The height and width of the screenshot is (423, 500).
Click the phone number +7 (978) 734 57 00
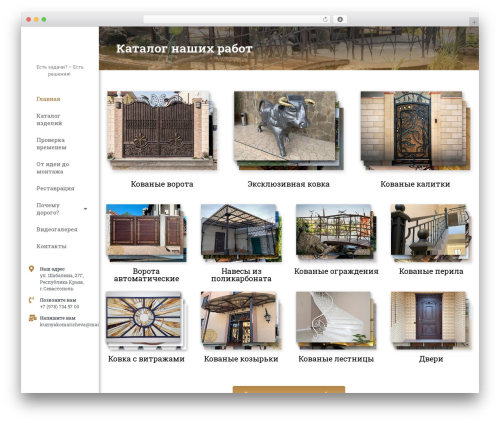(59, 307)
